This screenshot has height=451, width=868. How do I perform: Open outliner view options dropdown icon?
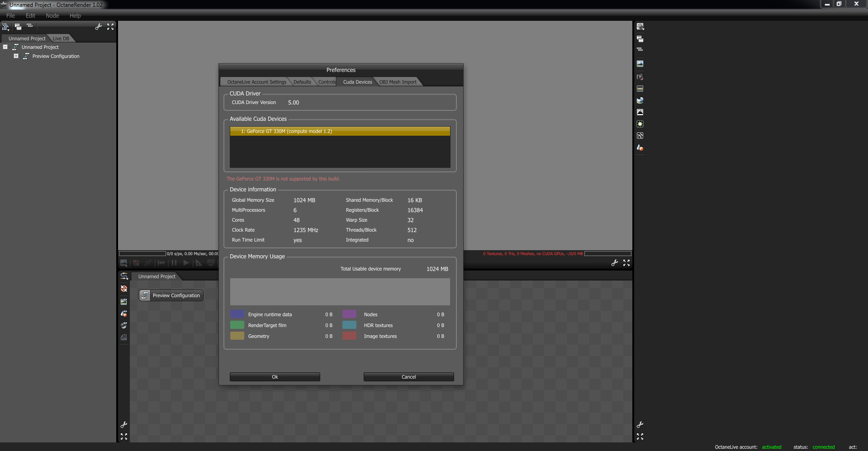tap(5, 27)
